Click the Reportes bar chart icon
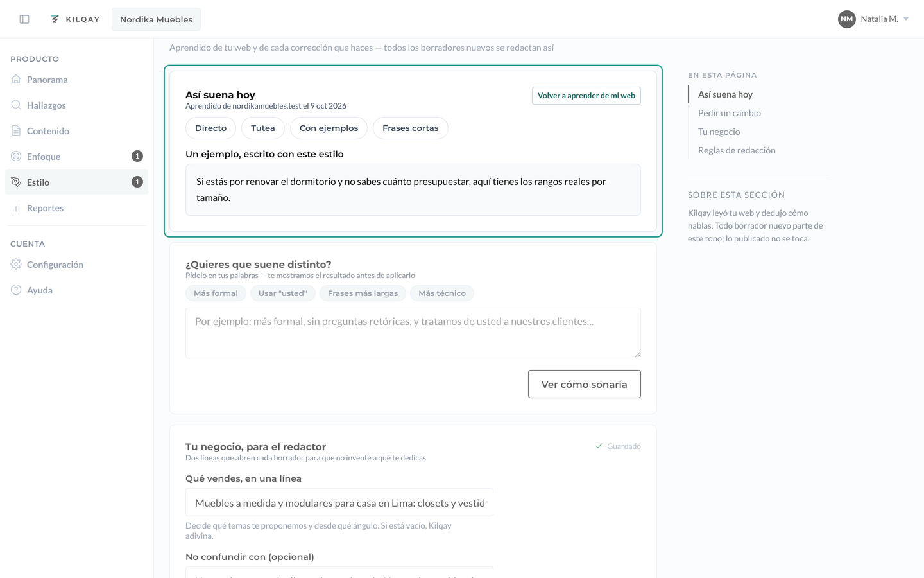The width and height of the screenshot is (924, 578). pos(16,207)
